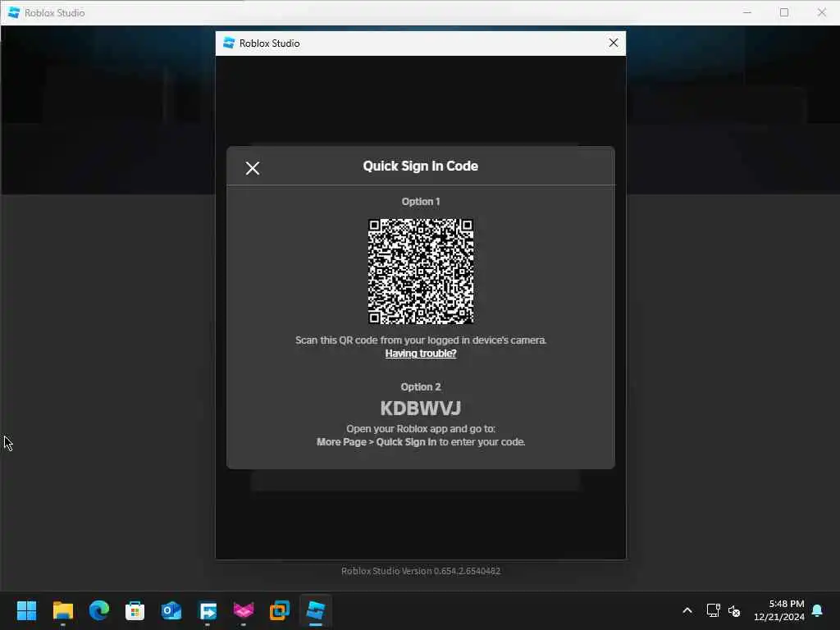Open the clock showing 5:48 PM
The width and height of the screenshot is (840, 630).
coord(779,610)
